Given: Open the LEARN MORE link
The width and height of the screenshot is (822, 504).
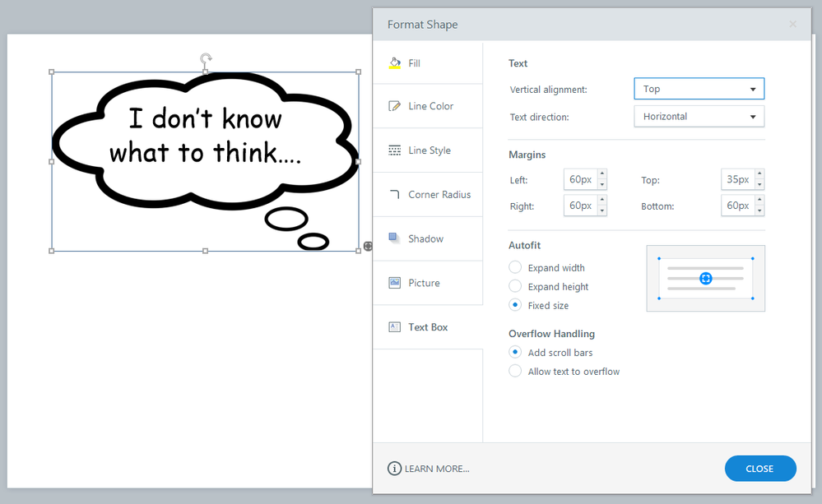Looking at the screenshot, I should pyautogui.click(x=437, y=469).
